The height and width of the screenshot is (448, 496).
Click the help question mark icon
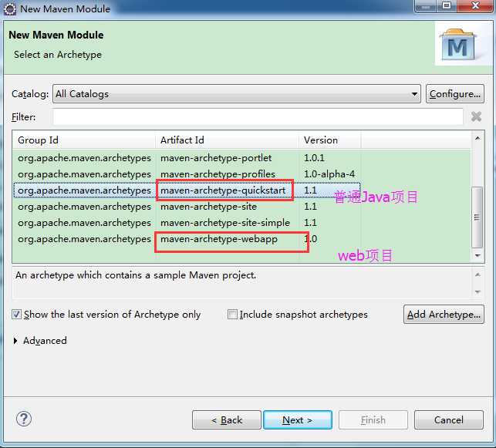[x=24, y=419]
